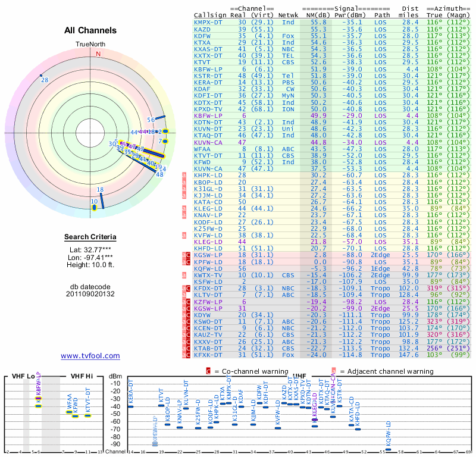Select channel 28 dot on radar plot
476x457 pixels.
click(x=41, y=76)
